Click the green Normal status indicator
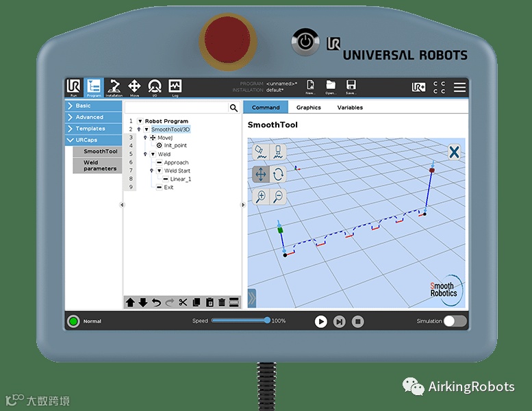The height and width of the screenshot is (411, 532). click(x=73, y=321)
